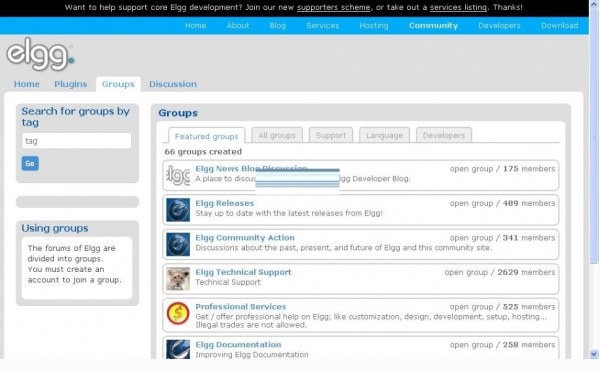
Task: Click 'Using groups' sidebar heading
Action: (x=55, y=228)
